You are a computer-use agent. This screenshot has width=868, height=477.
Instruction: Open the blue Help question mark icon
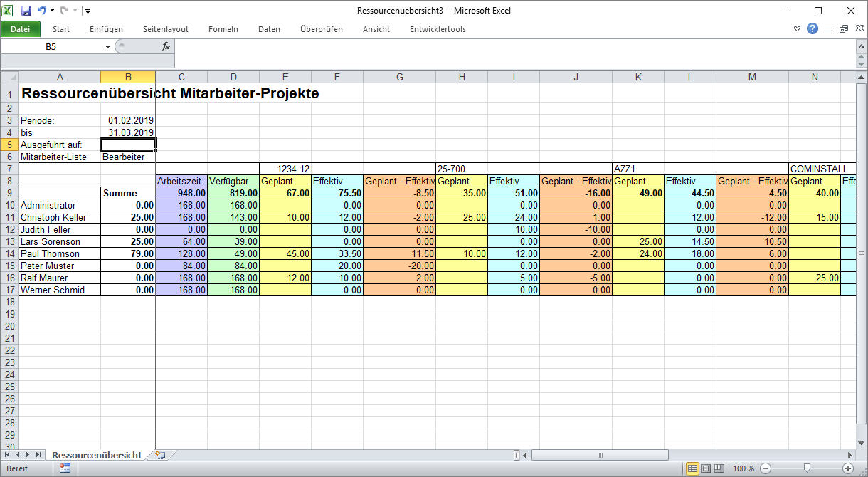click(813, 29)
